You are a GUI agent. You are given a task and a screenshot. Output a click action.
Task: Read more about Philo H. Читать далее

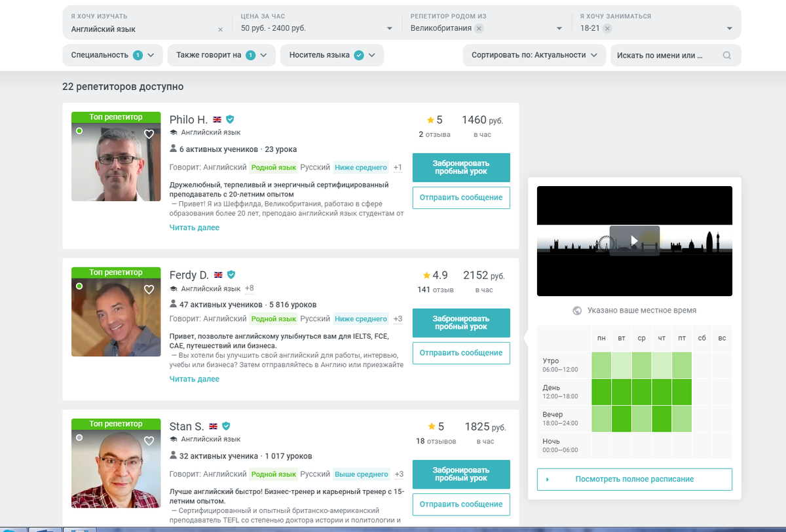click(195, 227)
